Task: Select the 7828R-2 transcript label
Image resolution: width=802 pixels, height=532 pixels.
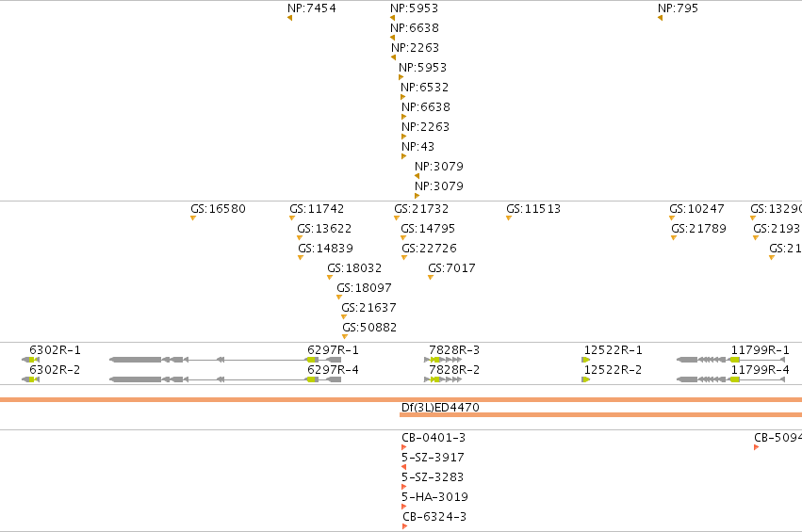Action: (454, 369)
